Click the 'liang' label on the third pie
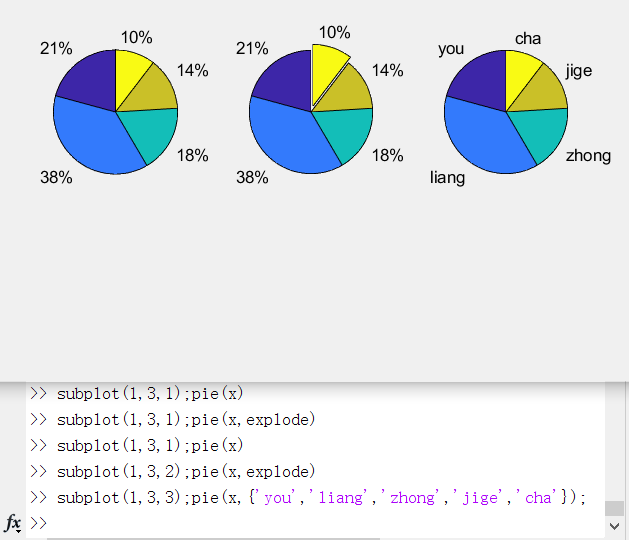The width and height of the screenshot is (629, 540). [x=447, y=177]
